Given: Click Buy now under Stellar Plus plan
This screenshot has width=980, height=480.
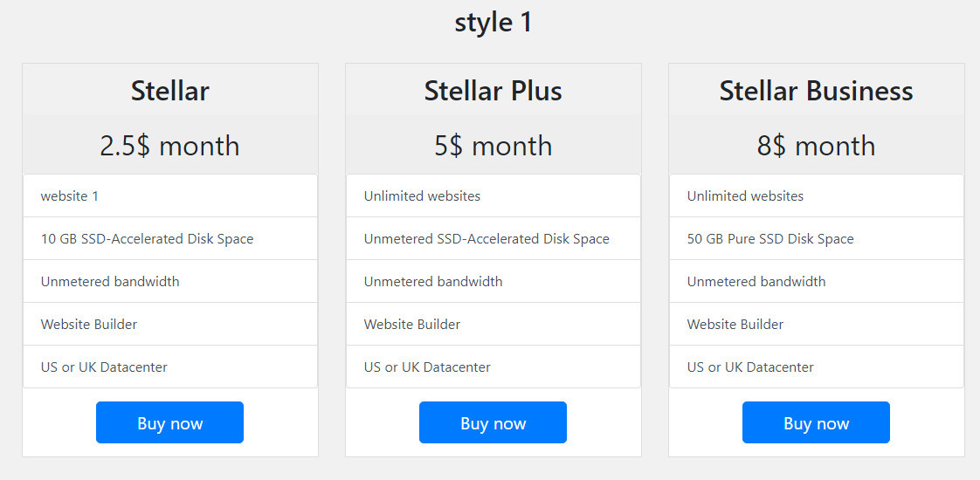Looking at the screenshot, I should coord(493,422).
